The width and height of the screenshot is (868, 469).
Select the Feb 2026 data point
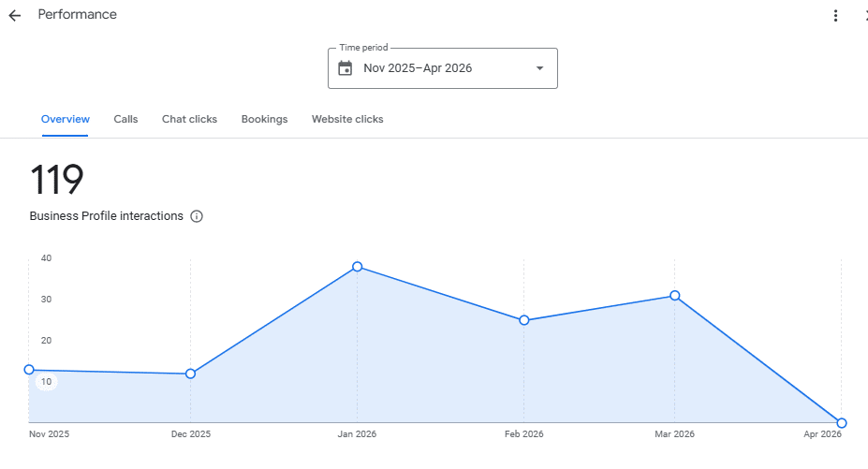524,320
